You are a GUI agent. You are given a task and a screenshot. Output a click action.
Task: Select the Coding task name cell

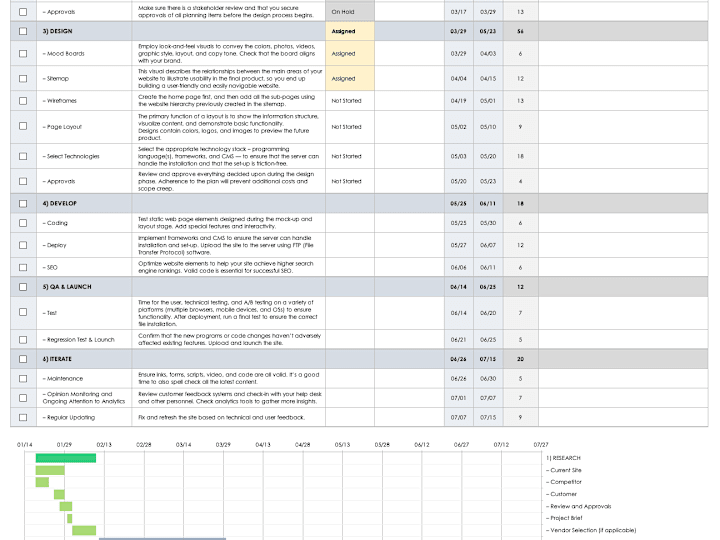tap(84, 223)
